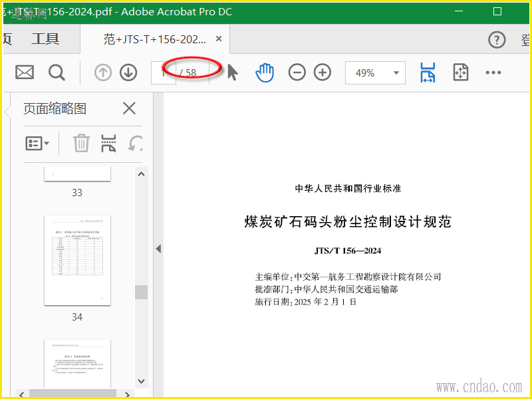Screen dimensions: 532x399
Task: Rotate pages icon in thumbnail panel
Action: click(135, 143)
